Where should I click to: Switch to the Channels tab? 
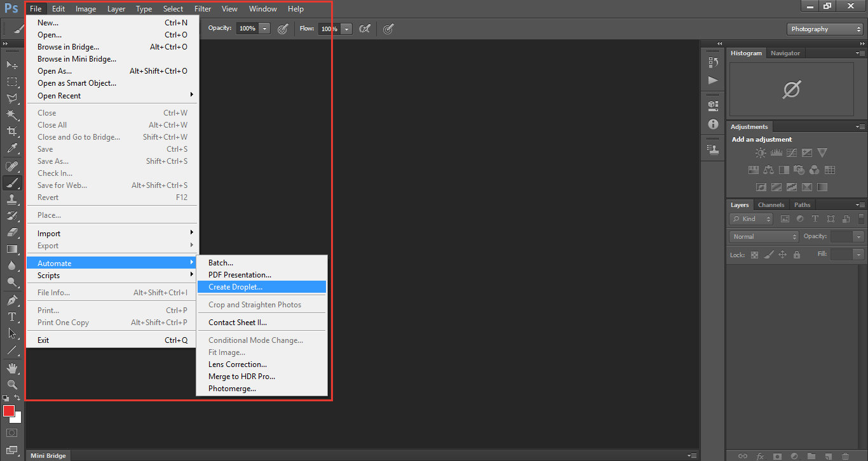(771, 205)
